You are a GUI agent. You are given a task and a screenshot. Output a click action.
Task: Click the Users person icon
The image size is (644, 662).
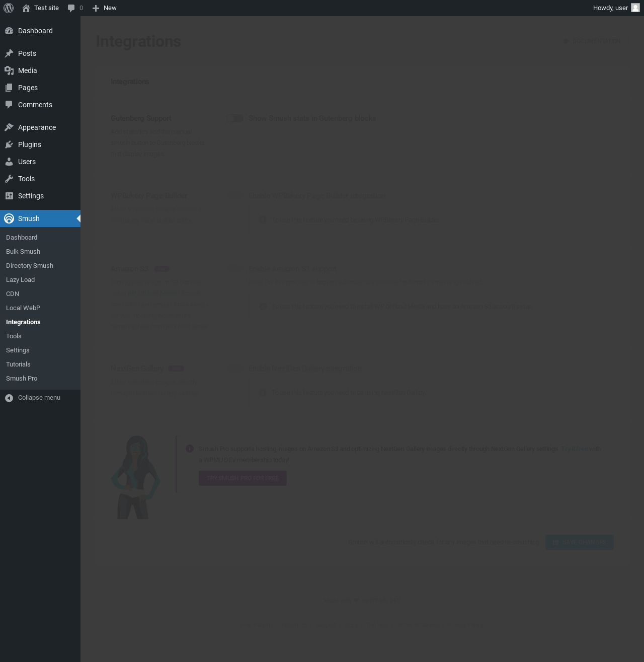9,162
